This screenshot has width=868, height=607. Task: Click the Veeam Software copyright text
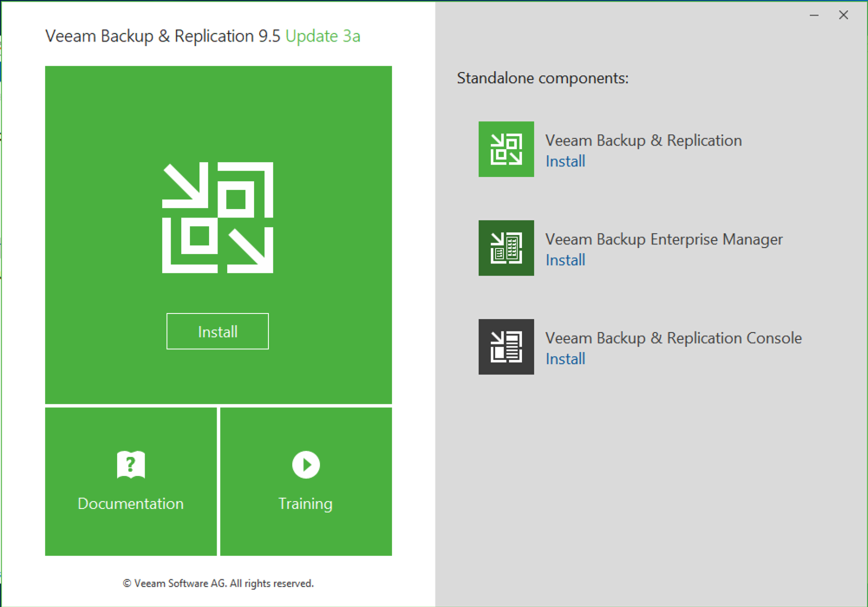[x=218, y=584]
